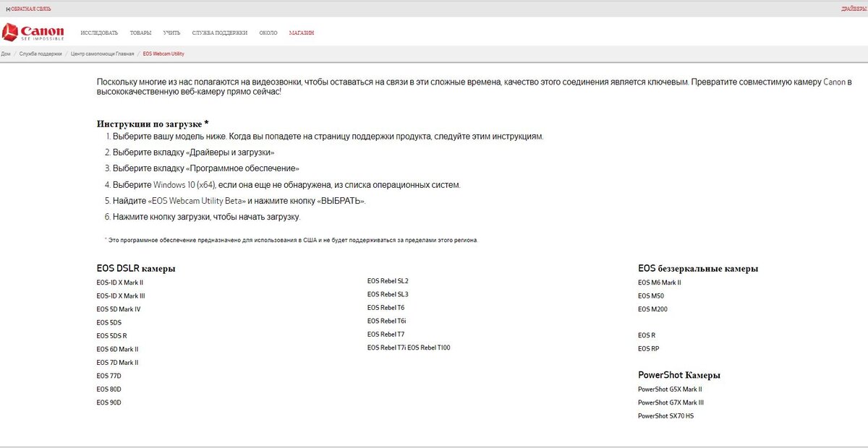Click the PowerShot Камеры heading
Image resolution: width=868 pixels, height=448 pixels.
pyautogui.click(x=679, y=375)
